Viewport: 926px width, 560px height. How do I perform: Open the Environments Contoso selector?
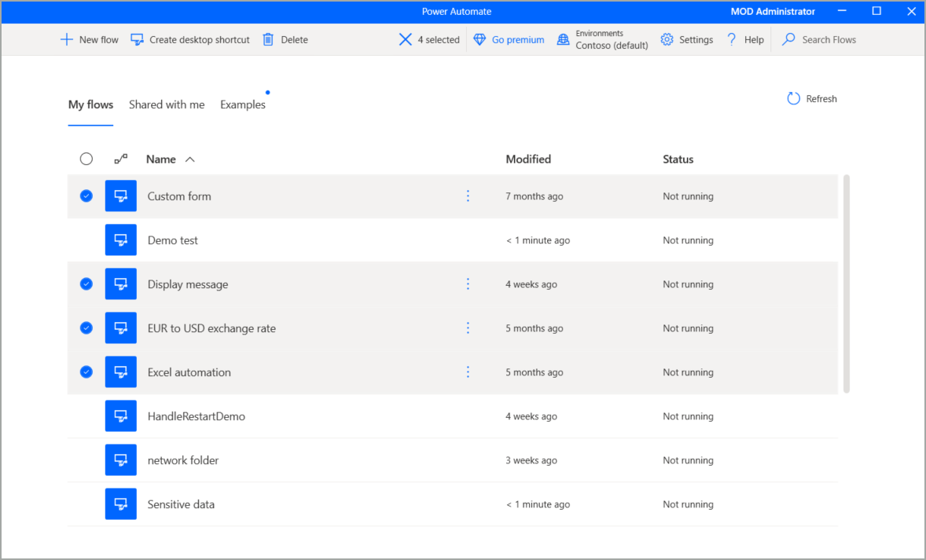point(603,39)
